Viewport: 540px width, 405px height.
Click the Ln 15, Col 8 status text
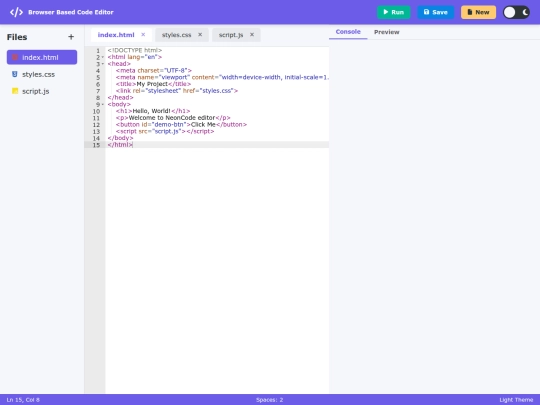pyautogui.click(x=23, y=400)
